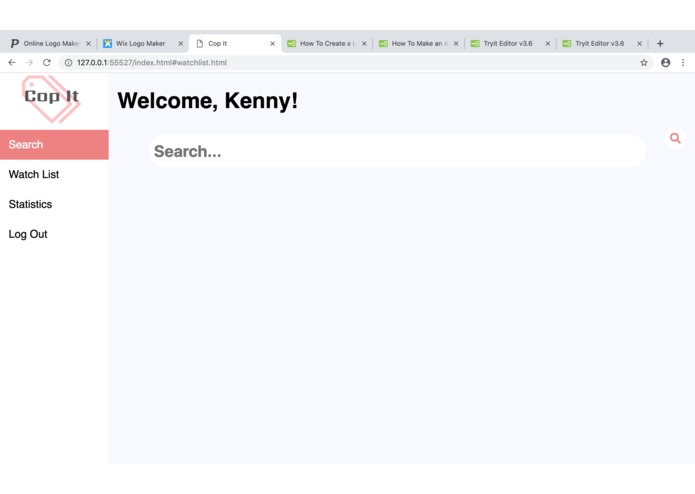Close the Wix Logo Maker tab
This screenshot has width=695, height=494.
tap(180, 43)
